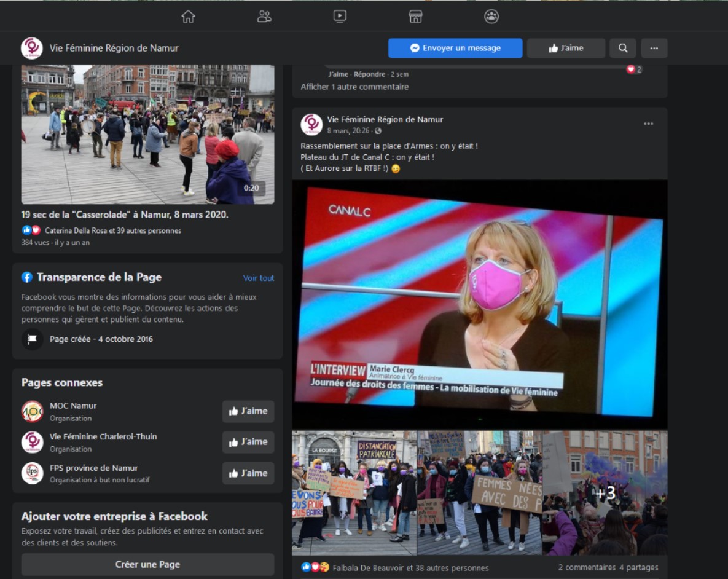
Task: Play the Casserolade video thumbnail
Action: (x=147, y=134)
